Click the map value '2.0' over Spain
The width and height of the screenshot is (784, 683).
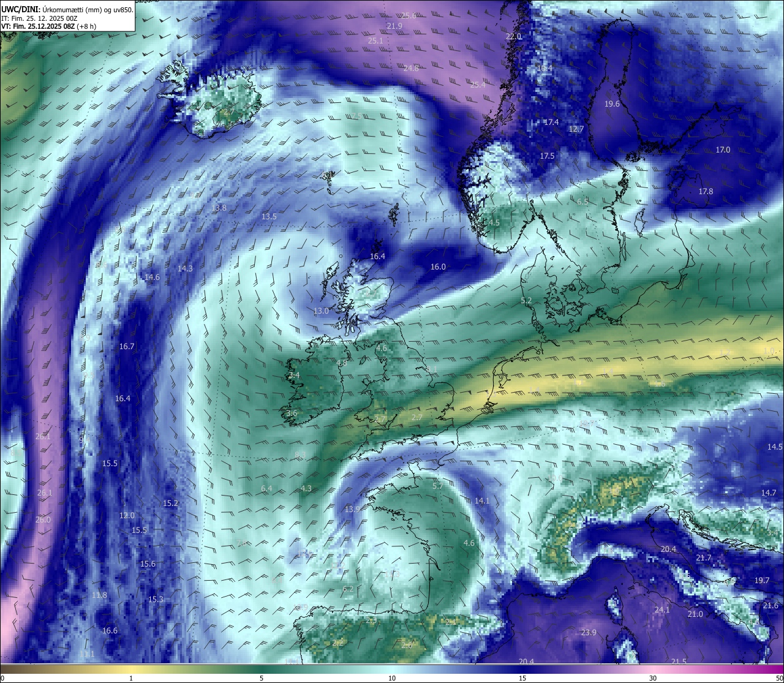click(x=407, y=645)
